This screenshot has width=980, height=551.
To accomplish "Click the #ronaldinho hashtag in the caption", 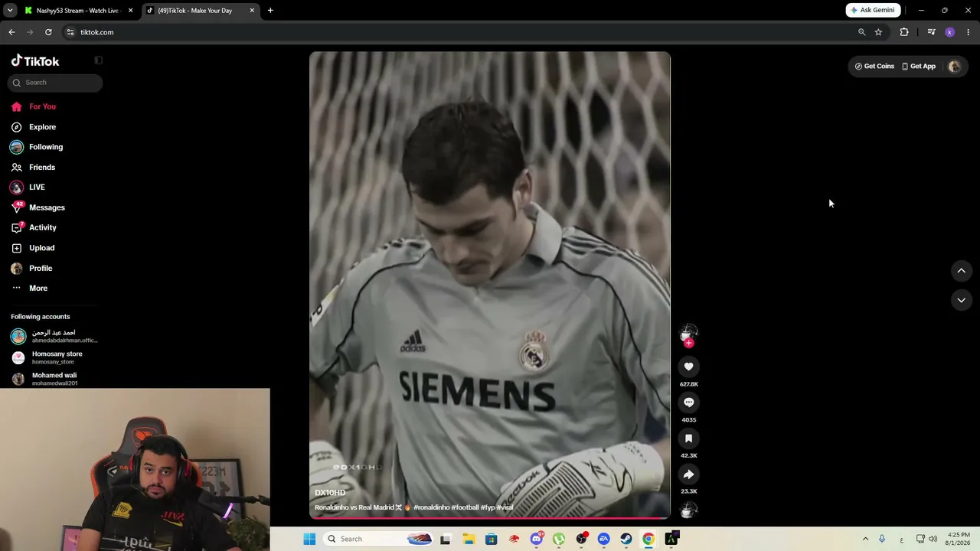I will point(431,507).
